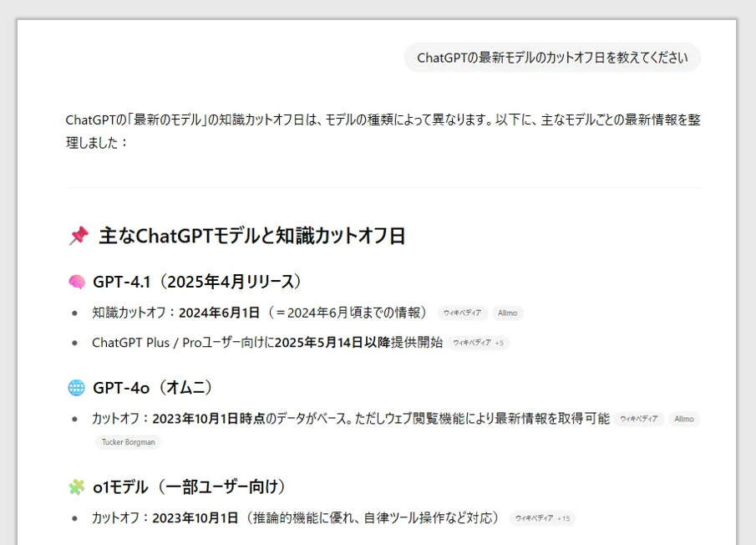Click the text ChatGPT Plus / Proユーザー向けに
756x545 pixels.
coord(183,343)
